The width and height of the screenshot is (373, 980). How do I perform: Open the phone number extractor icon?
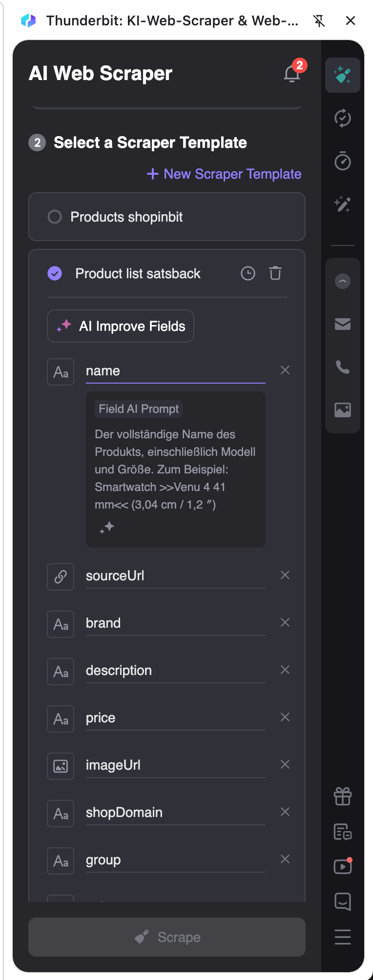(343, 367)
